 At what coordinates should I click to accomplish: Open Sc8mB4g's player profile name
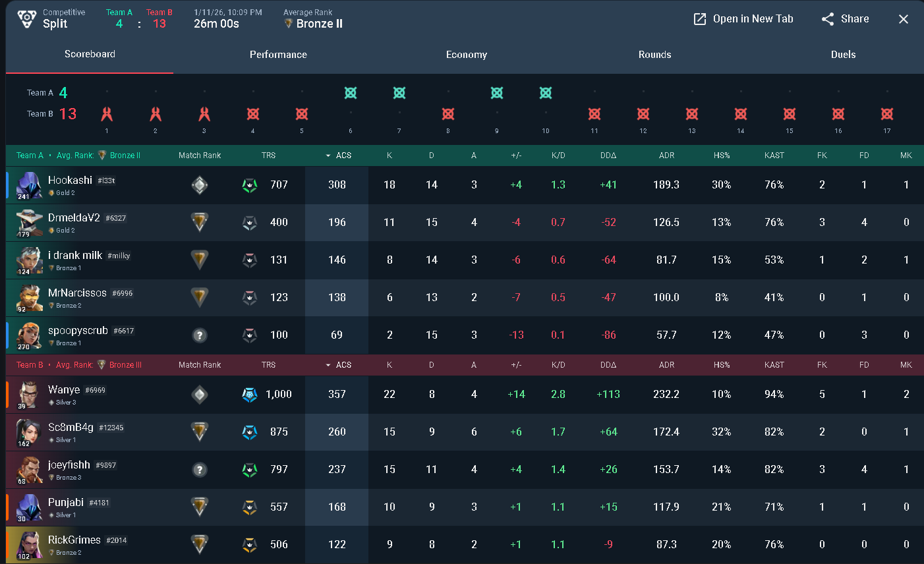pyautogui.click(x=71, y=427)
